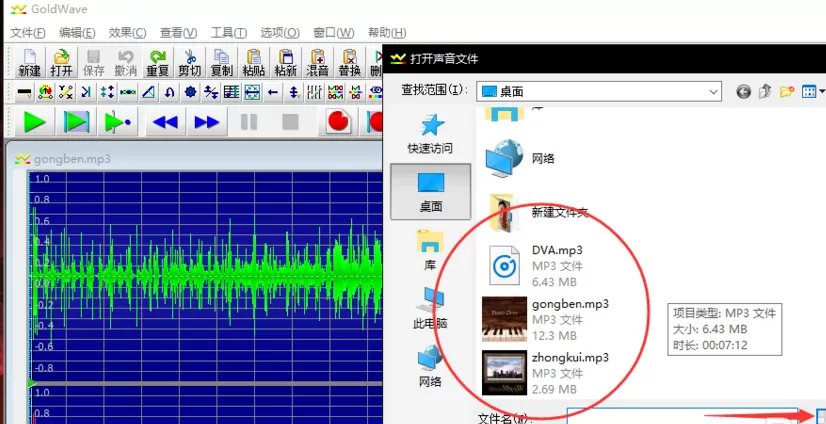Image resolution: width=826 pixels, height=424 pixels.
Task: Open the 窗口(W) menu
Action: (333, 33)
